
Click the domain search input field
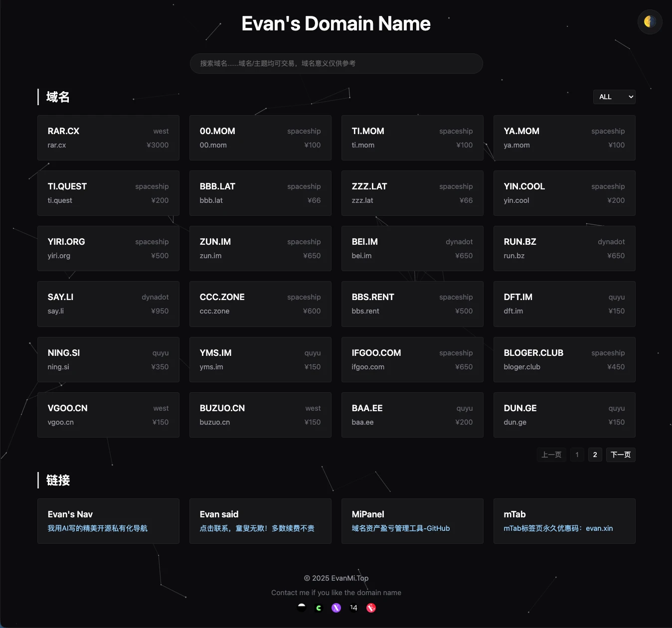336,63
